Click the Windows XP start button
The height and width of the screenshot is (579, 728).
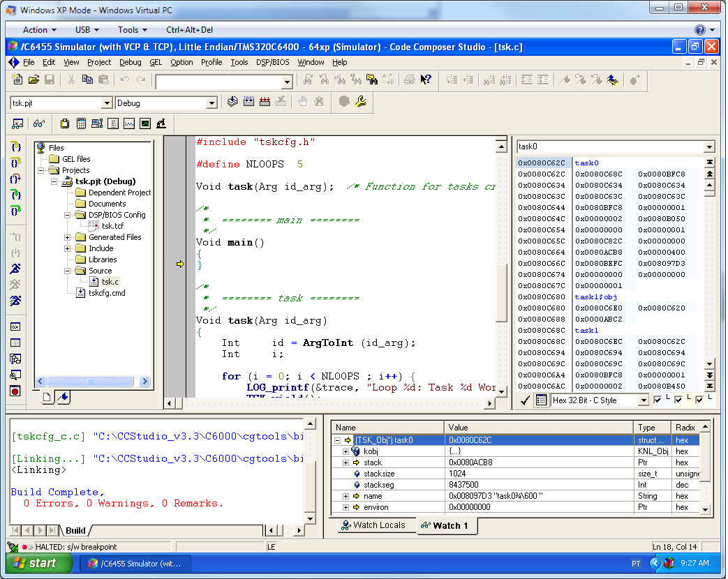tap(39, 563)
